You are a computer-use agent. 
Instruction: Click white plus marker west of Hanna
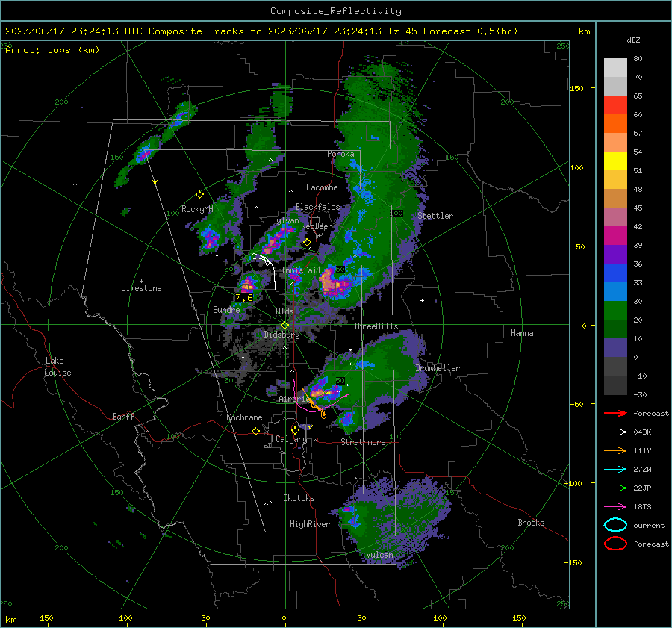point(422,300)
